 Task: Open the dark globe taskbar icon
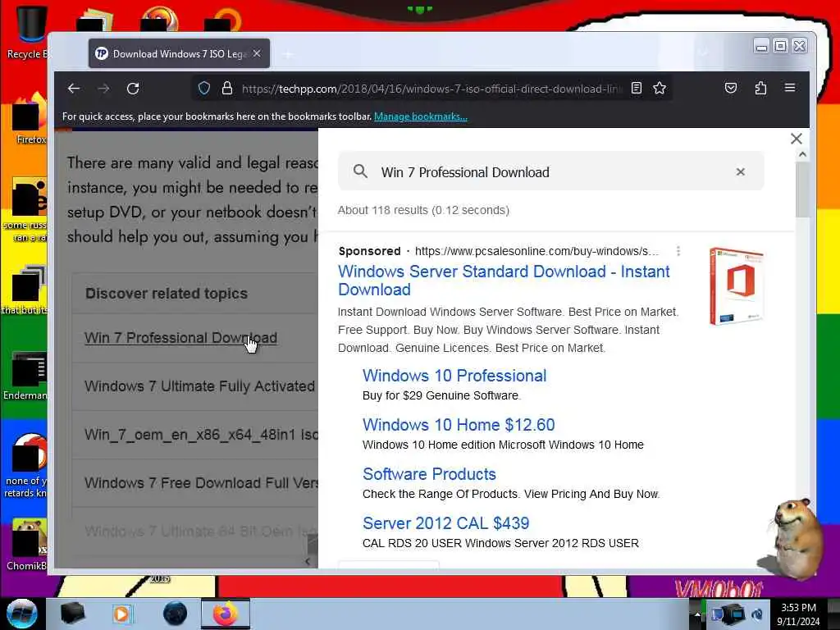pos(175,614)
